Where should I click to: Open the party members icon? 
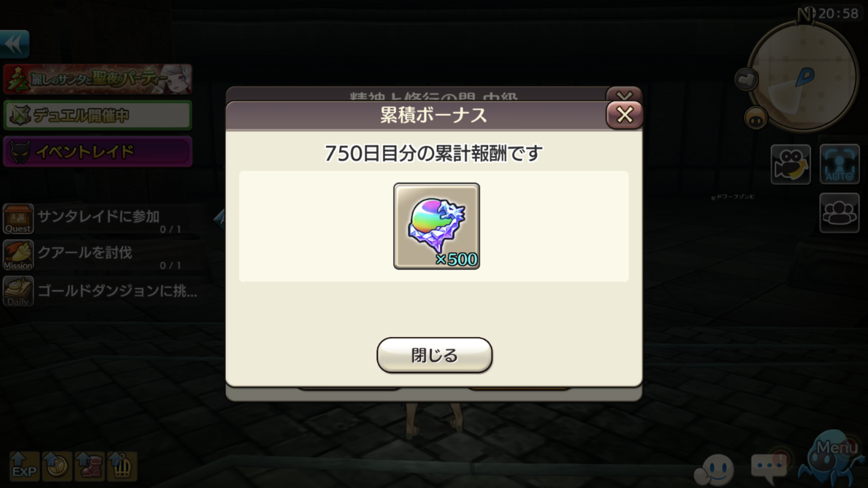(840, 213)
